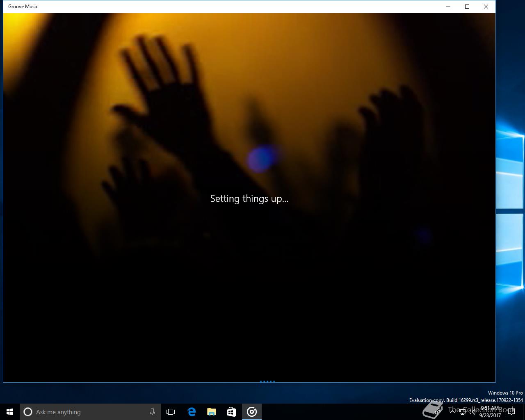Click the Groove Music title bar text
Viewport: 525px width, 420px height.
pyautogui.click(x=23, y=7)
